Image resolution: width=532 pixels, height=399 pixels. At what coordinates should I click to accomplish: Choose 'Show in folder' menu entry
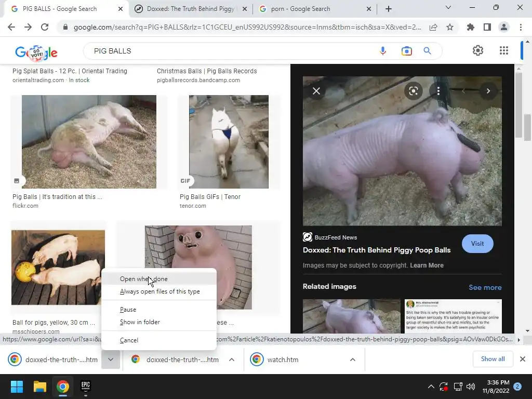pos(159,322)
